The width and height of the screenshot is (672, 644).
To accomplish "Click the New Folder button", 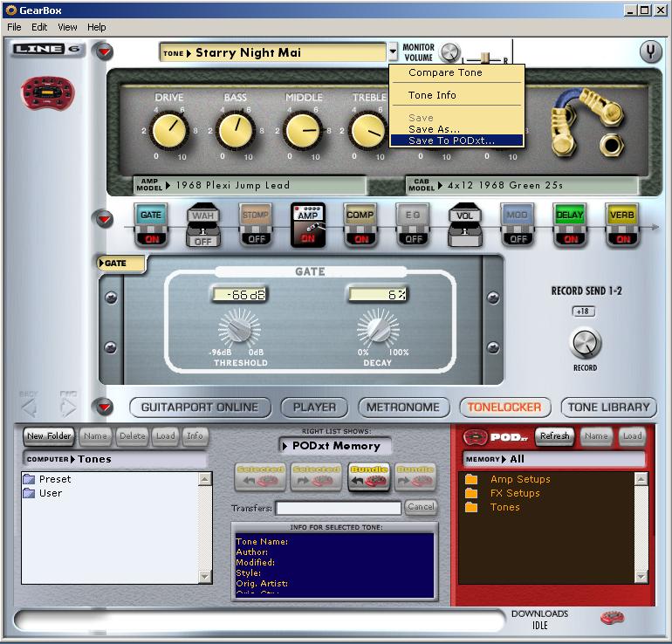I will pos(49,436).
